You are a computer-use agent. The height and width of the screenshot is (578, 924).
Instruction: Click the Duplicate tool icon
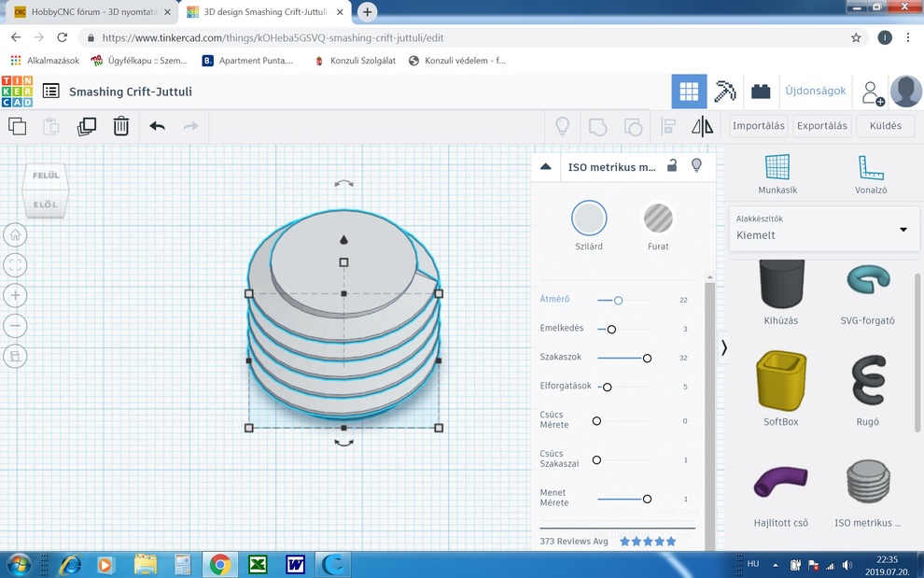pos(87,126)
